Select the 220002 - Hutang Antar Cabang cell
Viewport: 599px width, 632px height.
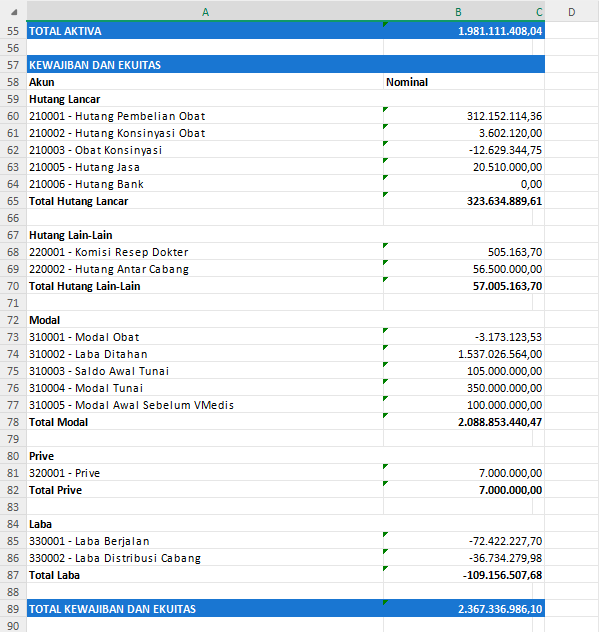(x=205, y=269)
